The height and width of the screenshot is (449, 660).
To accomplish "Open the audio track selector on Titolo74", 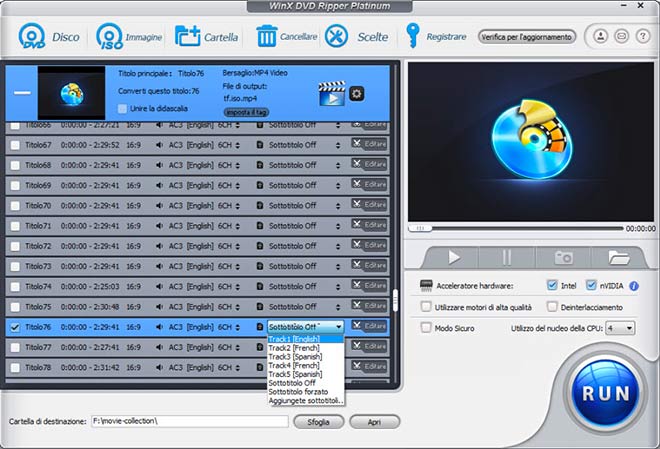I will (x=237, y=287).
